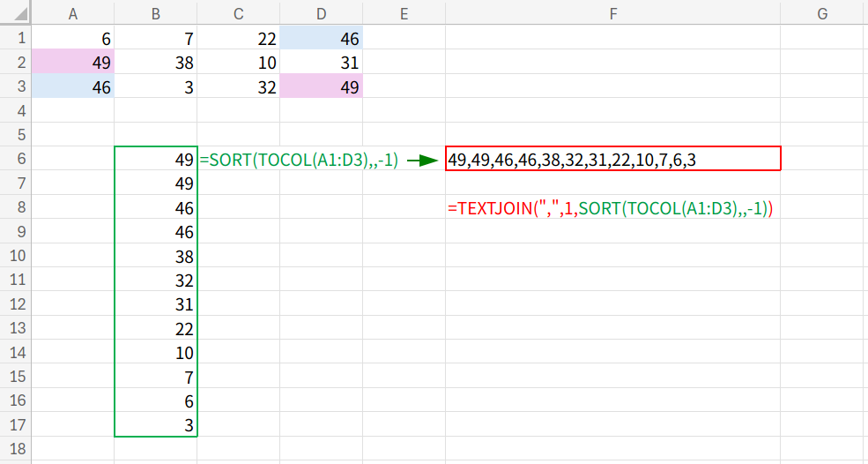The width and height of the screenshot is (868, 464).
Task: Click the blue-highlighted cell A3 containing 46
Action: [x=72, y=87]
